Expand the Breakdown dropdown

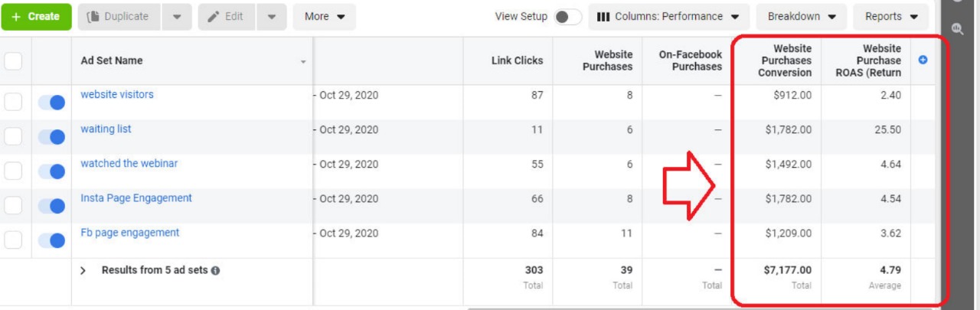802,17
